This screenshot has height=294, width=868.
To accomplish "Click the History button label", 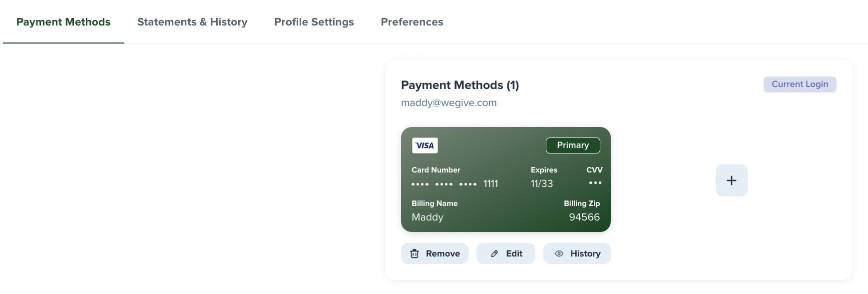I will coord(585,253).
